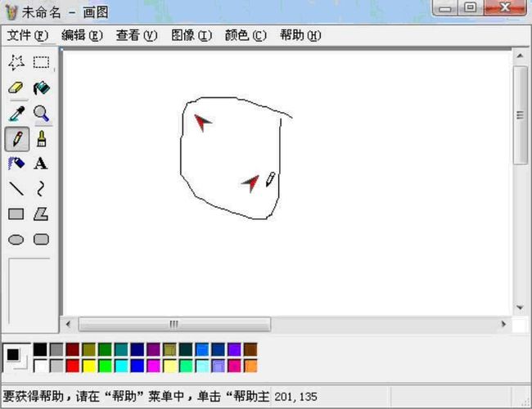Choose the Rounded Rectangle tool
The image size is (532, 409).
[41, 240]
